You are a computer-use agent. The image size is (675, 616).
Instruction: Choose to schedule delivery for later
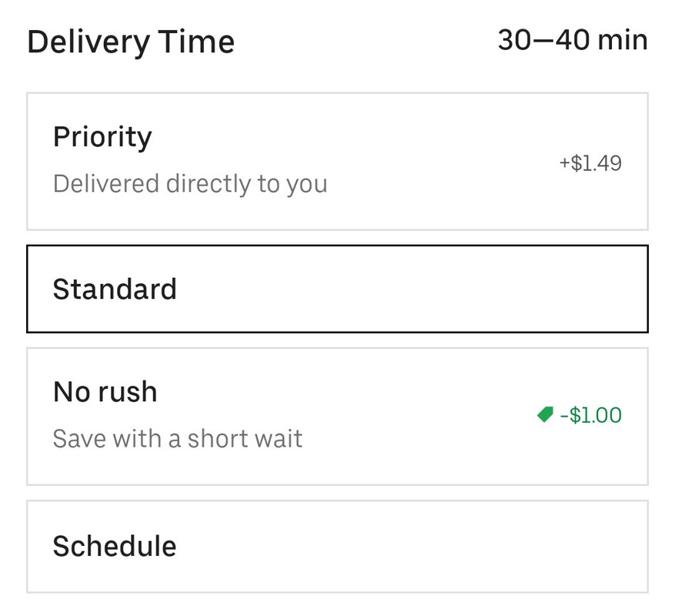(x=337, y=546)
